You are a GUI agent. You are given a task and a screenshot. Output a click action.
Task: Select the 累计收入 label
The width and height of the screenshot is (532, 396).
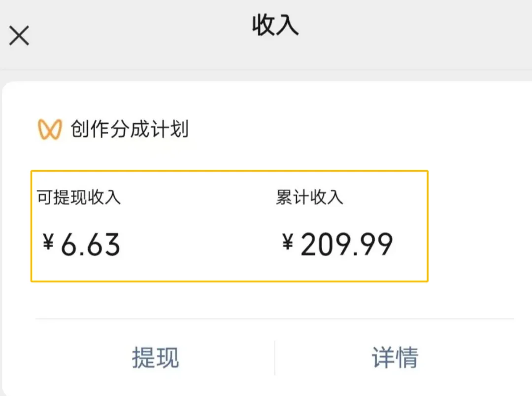pyautogui.click(x=309, y=196)
